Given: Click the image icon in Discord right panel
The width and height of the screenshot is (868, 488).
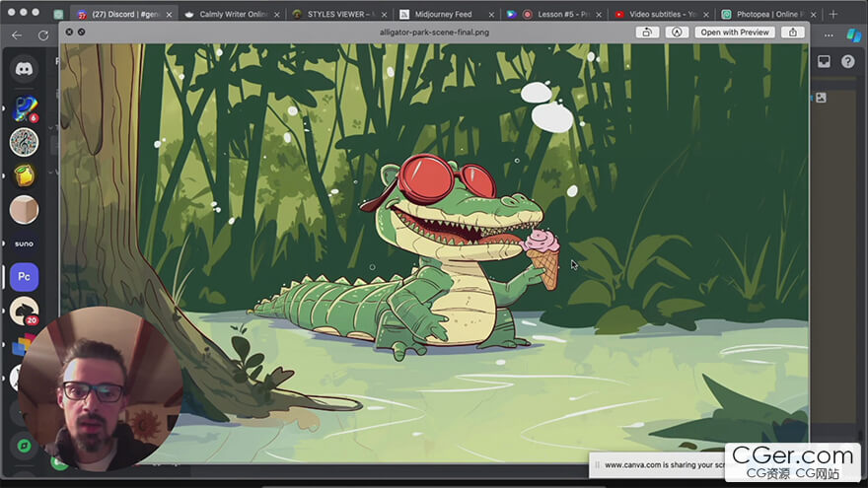Looking at the screenshot, I should 821,98.
